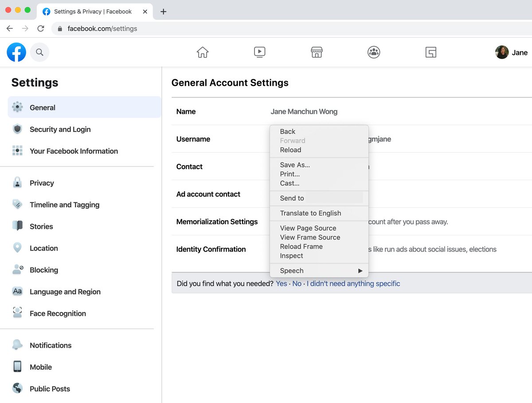Click Jane's profile picture avatar
532x403 pixels.
click(x=502, y=52)
